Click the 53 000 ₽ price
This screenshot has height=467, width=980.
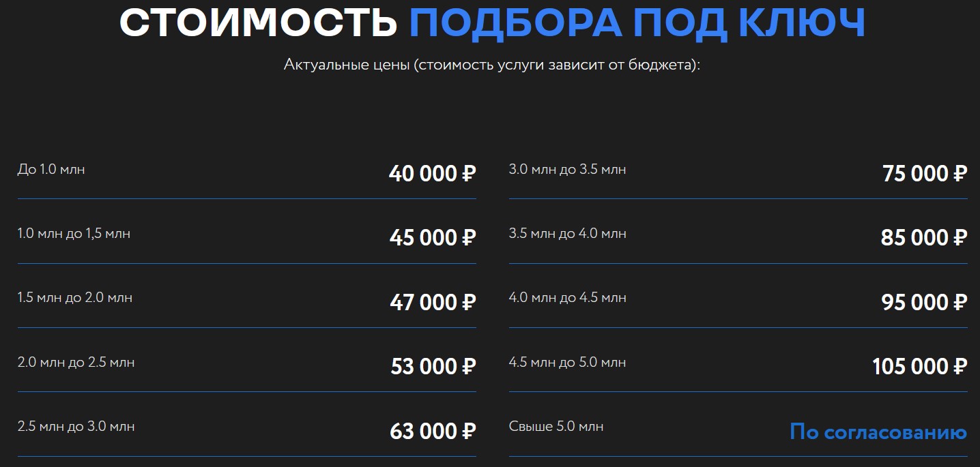click(433, 367)
